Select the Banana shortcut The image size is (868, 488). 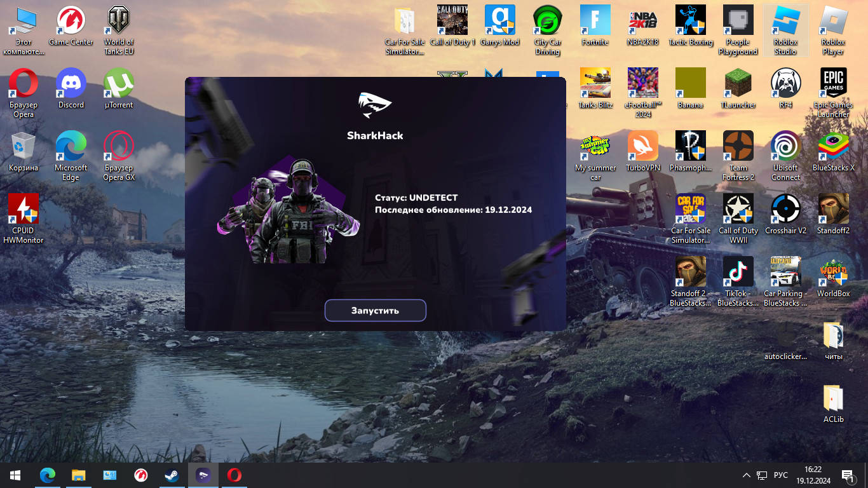coord(691,88)
